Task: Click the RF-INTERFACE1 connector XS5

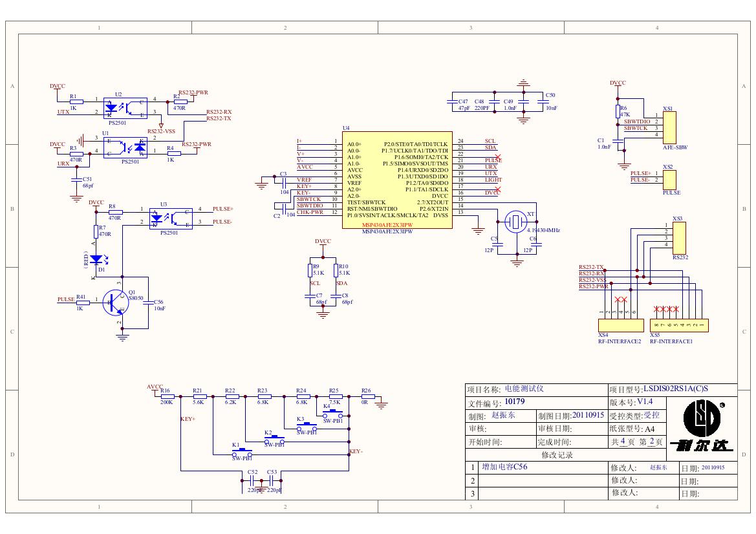Action: [678, 325]
